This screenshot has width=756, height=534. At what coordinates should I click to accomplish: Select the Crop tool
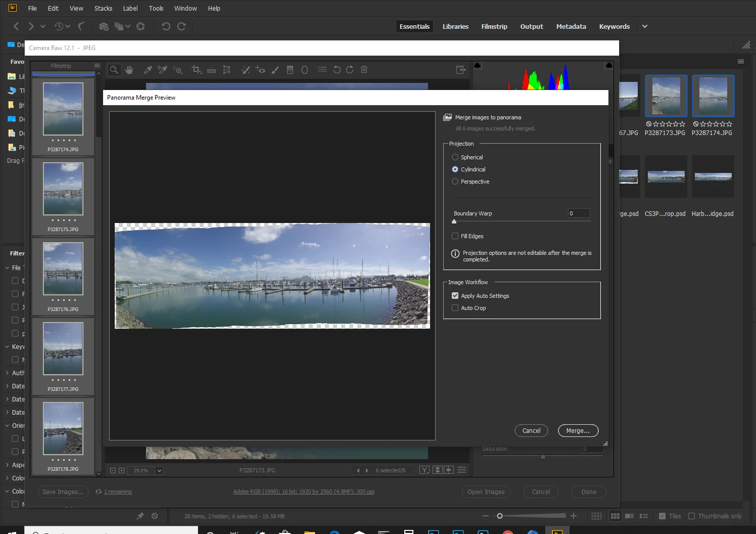pos(196,70)
